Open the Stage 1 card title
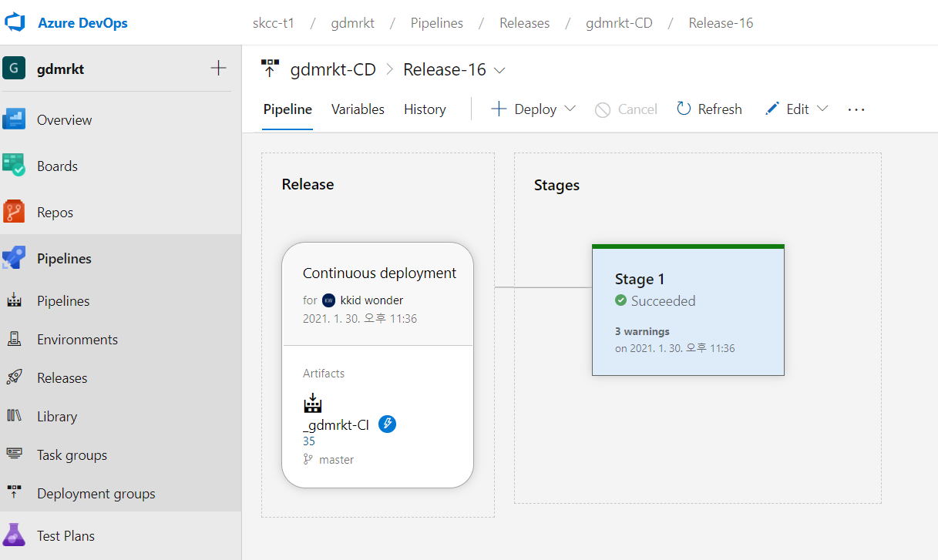938x560 pixels. point(639,279)
